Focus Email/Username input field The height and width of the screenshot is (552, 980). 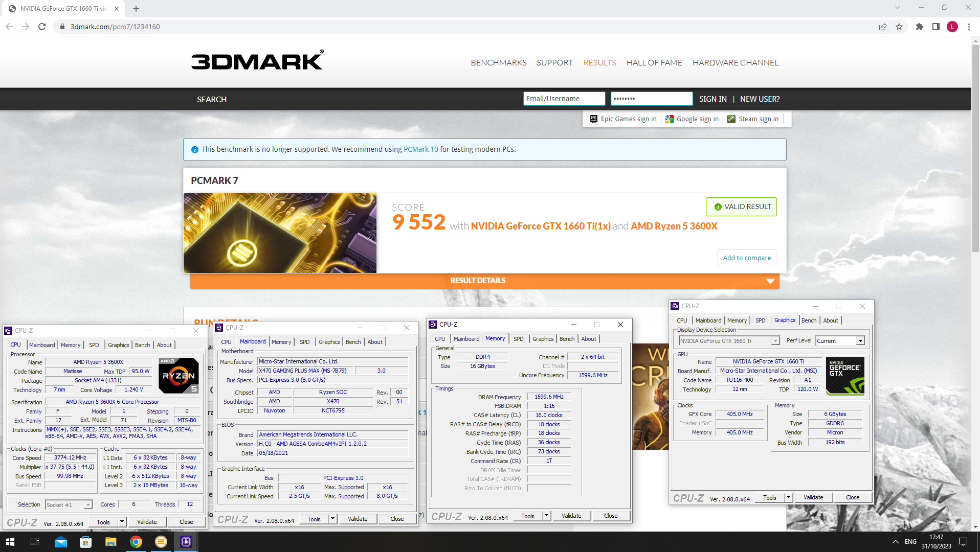coord(564,99)
